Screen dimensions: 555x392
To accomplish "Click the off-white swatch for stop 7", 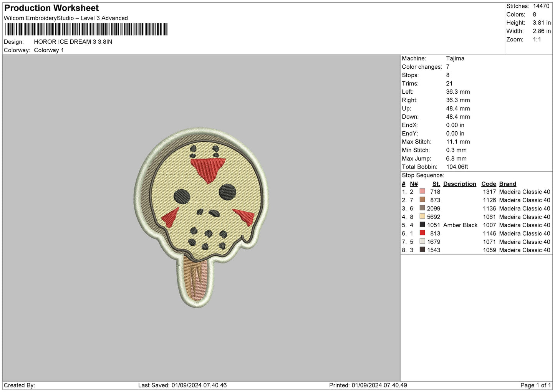I will pos(422,241).
